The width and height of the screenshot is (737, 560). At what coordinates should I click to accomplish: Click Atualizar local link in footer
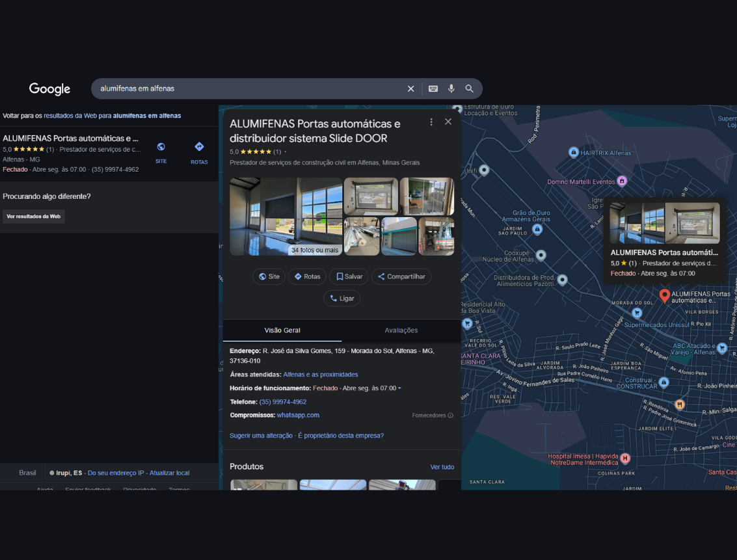point(170,473)
